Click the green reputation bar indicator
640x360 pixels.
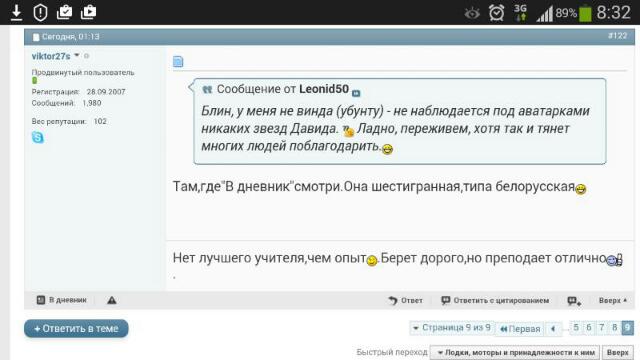(x=34, y=81)
